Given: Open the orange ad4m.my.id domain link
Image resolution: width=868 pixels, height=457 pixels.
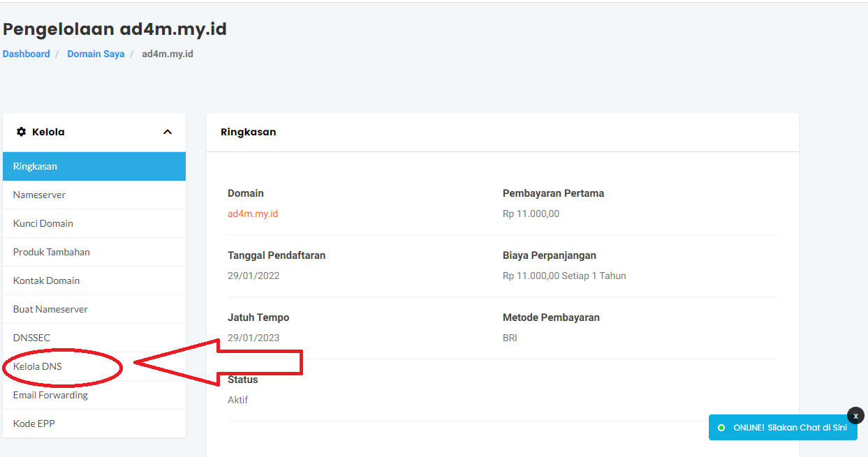Looking at the screenshot, I should [253, 213].
